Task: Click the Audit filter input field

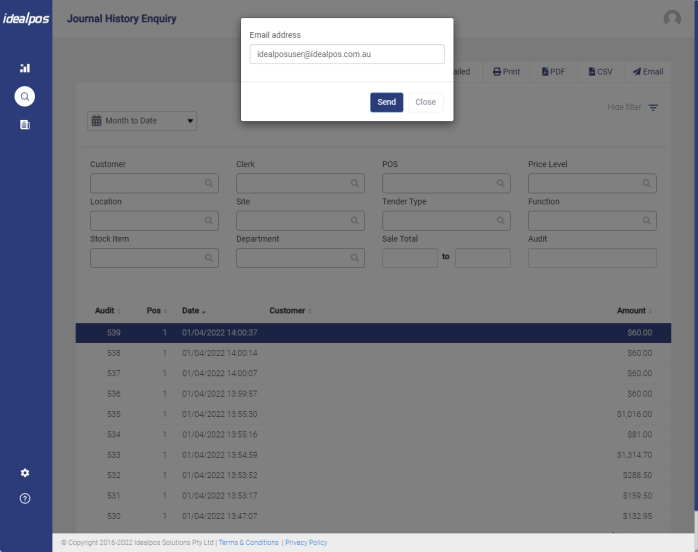Action: coord(592,258)
